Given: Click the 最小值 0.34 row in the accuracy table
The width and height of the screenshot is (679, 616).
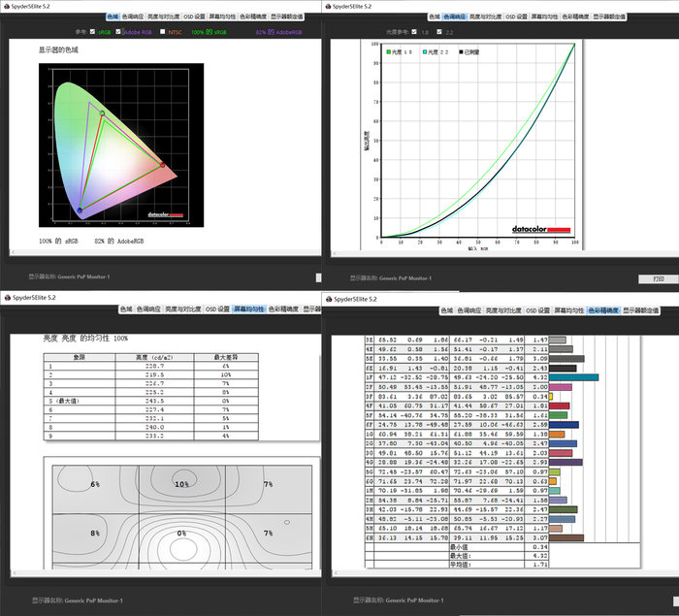Looking at the screenshot, I should pos(457,547).
